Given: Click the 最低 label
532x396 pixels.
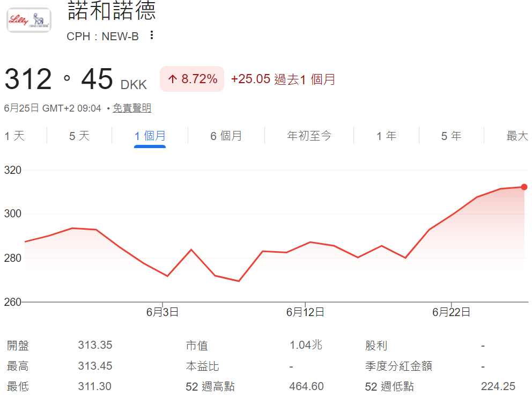Looking at the screenshot, I should [x=18, y=386].
